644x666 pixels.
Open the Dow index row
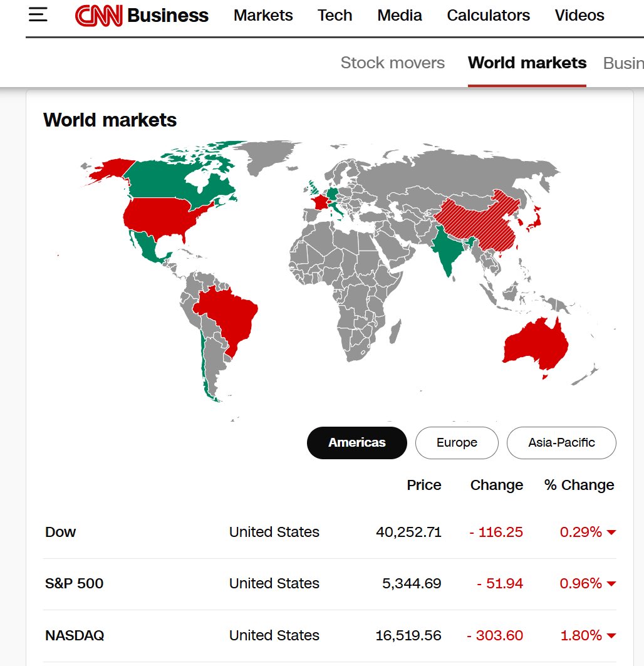pos(330,532)
